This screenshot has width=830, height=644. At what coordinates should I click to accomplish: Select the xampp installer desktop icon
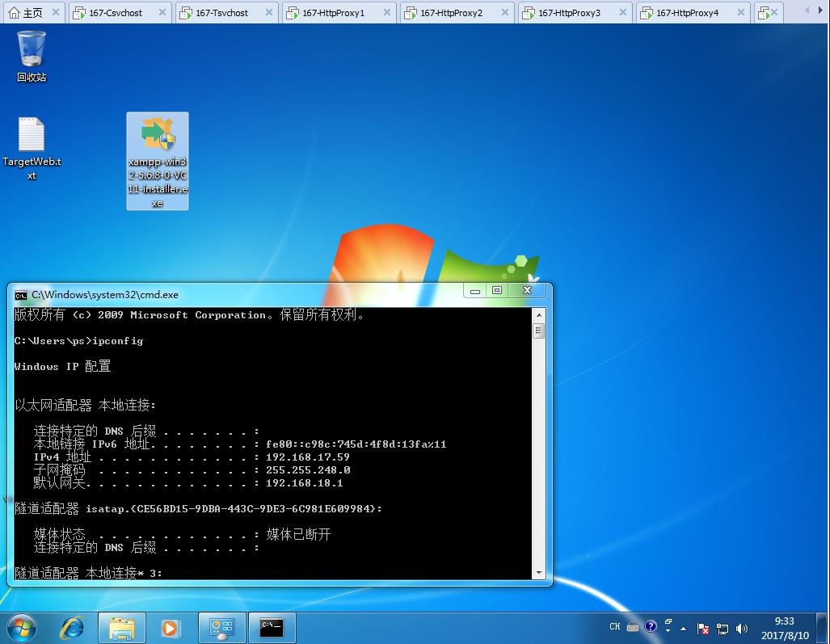pos(158,161)
